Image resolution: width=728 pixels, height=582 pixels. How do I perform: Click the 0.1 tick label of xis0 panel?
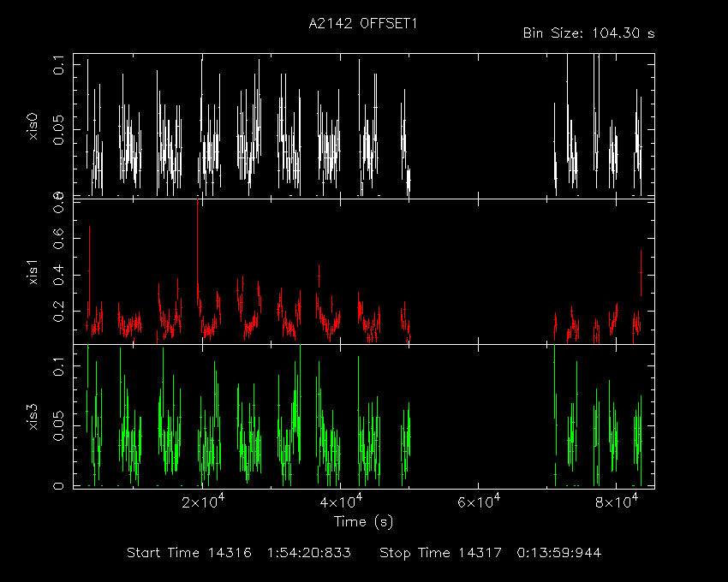(58, 64)
